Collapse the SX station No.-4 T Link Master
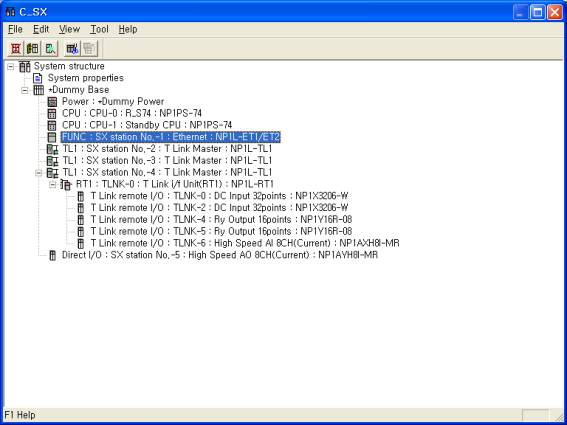The width and height of the screenshot is (567, 425). 39,173
